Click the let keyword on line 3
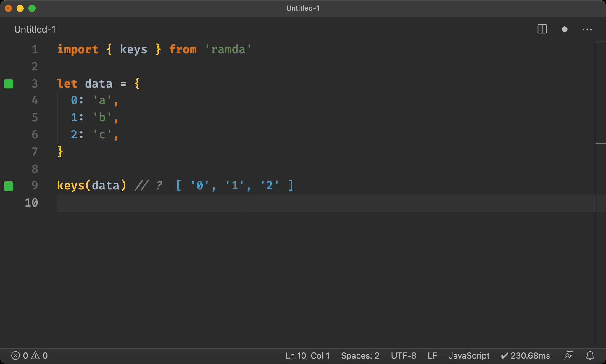Viewport: 606px width, 364px height. click(x=67, y=84)
